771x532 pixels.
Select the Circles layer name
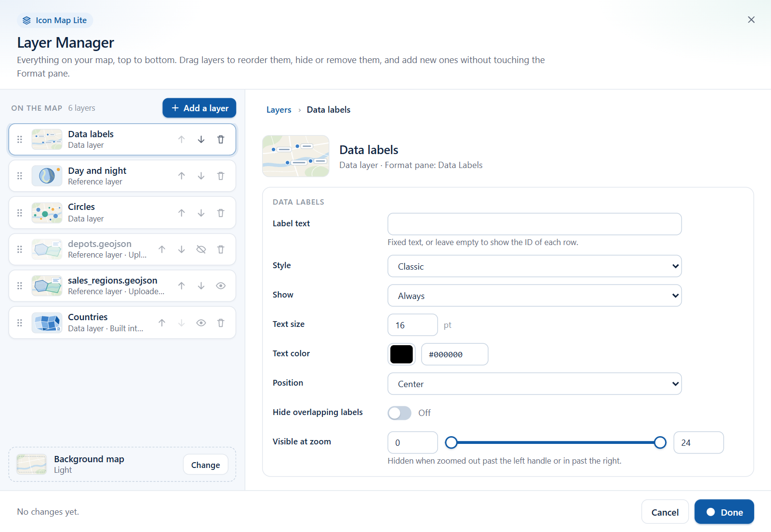point(81,207)
